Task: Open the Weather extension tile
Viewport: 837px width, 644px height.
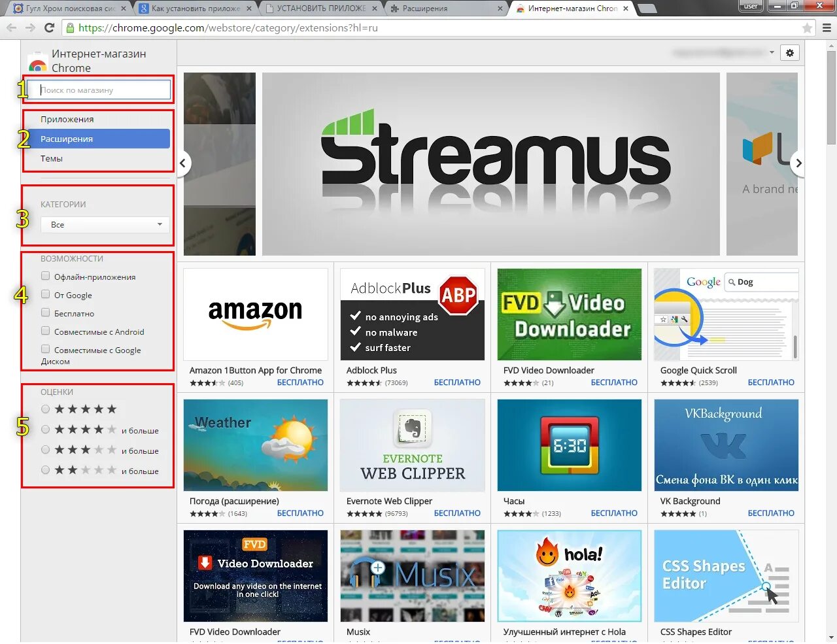Action: click(255, 445)
